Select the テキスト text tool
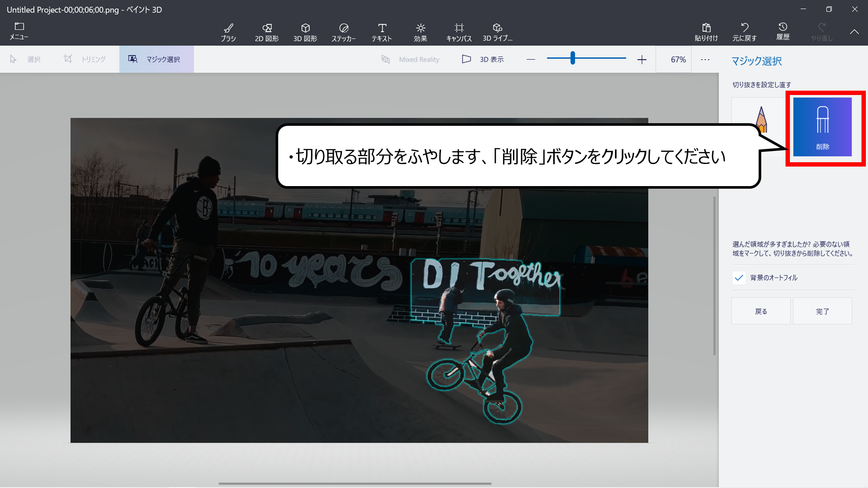 click(382, 33)
